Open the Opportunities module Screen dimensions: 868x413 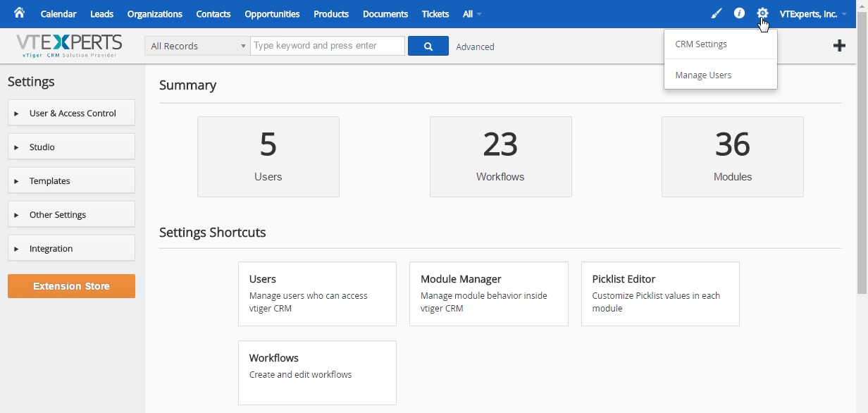click(x=272, y=14)
